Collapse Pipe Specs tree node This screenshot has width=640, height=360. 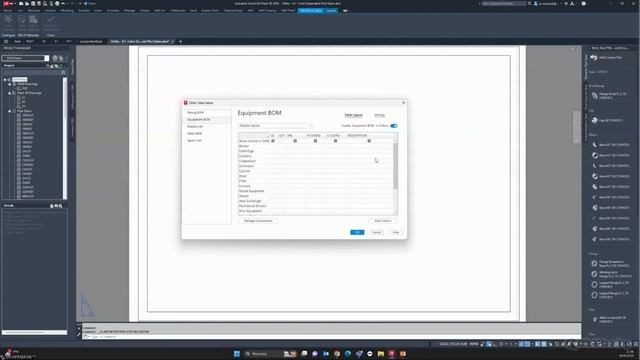point(10,111)
